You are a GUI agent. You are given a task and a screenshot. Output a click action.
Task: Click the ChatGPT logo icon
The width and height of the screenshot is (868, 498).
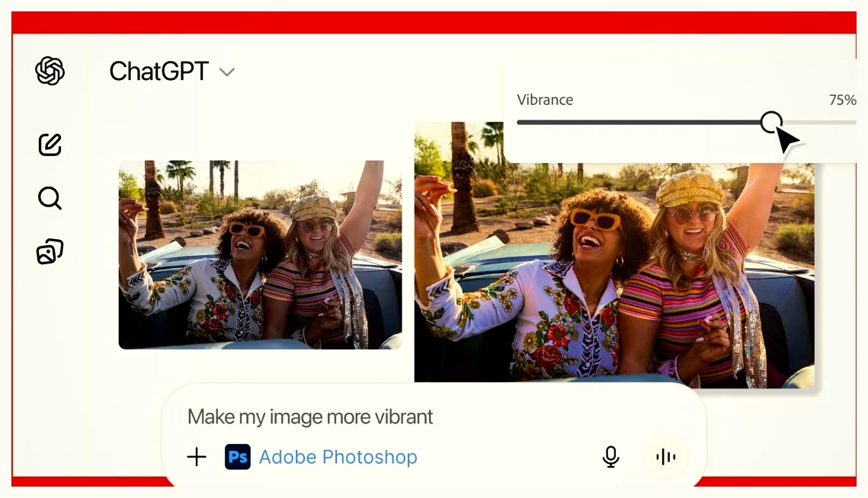pos(50,71)
